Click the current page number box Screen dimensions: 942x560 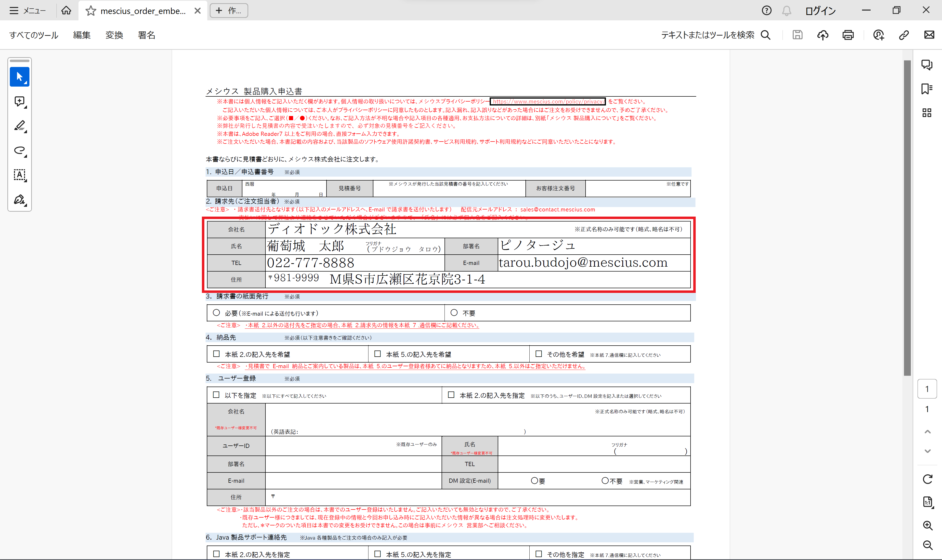tap(927, 389)
